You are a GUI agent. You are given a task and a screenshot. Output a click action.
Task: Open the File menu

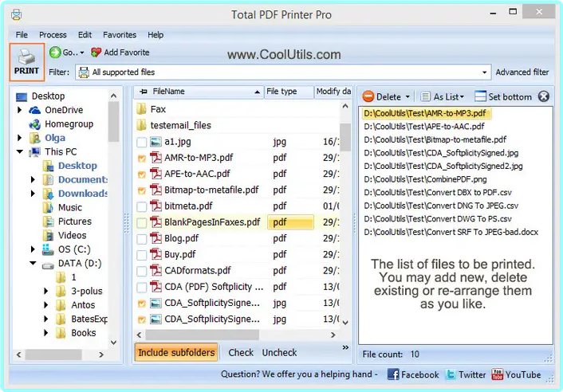tap(22, 35)
